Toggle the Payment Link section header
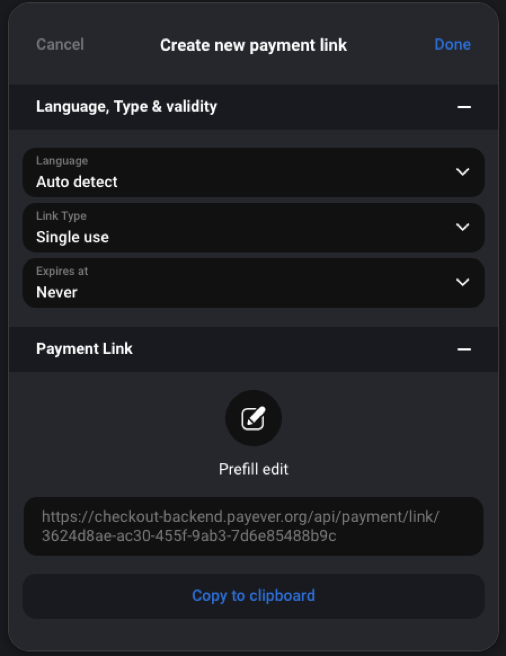Viewport: 506px width, 656px height. pos(253,349)
